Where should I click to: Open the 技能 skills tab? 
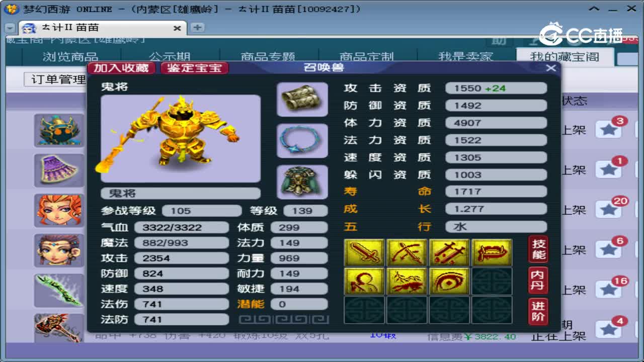pyautogui.click(x=538, y=249)
